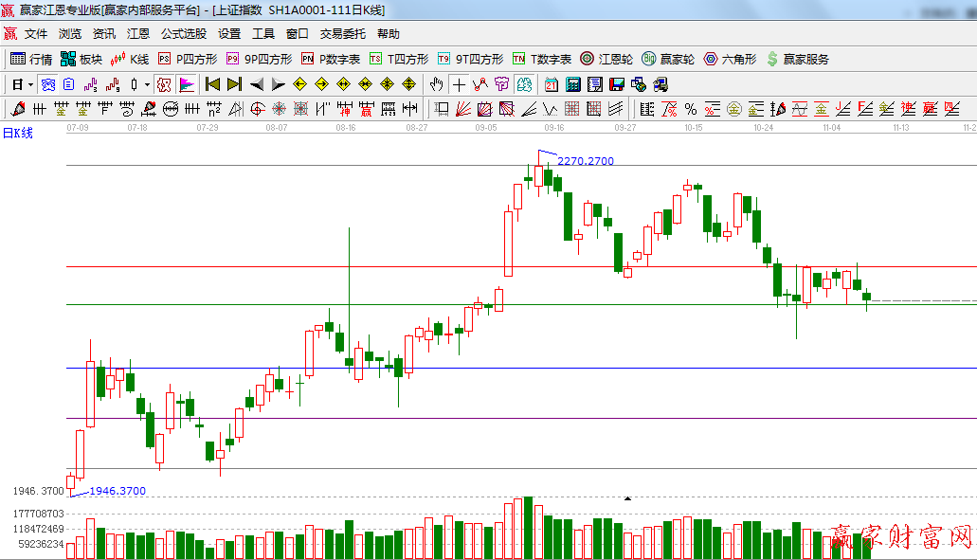Open the 六角形 hexagon chart tool
Viewport: 977px width, 560px height.
(x=730, y=59)
